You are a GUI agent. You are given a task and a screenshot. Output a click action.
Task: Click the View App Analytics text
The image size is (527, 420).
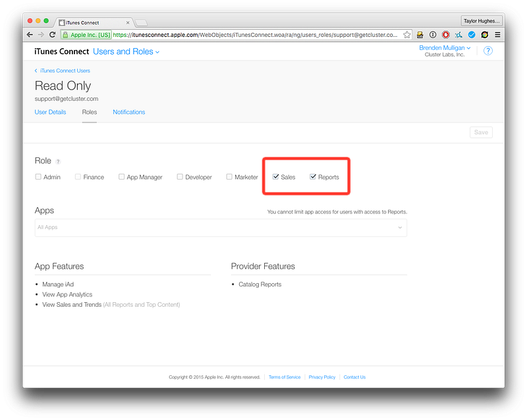[x=67, y=294]
